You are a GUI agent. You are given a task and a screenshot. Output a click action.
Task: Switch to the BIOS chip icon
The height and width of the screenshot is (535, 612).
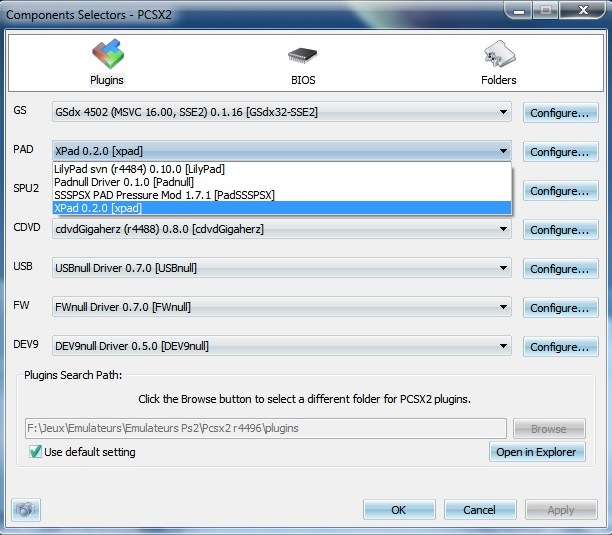click(302, 55)
